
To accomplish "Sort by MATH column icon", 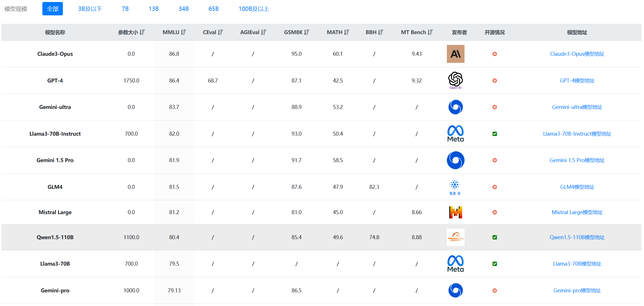I will (346, 32).
